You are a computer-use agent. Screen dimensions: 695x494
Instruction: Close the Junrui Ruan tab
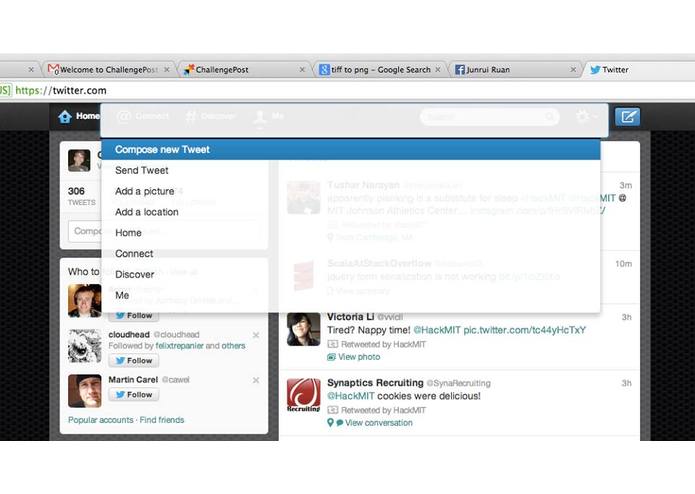pyautogui.click(x=573, y=70)
